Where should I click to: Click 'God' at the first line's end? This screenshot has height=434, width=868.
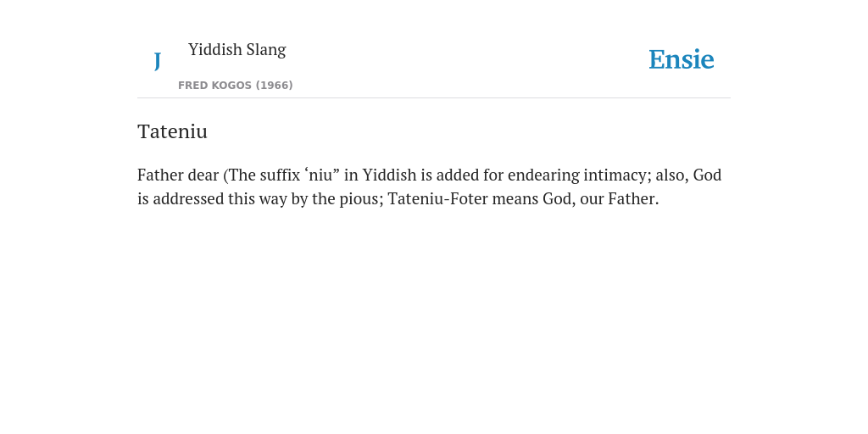(708, 175)
